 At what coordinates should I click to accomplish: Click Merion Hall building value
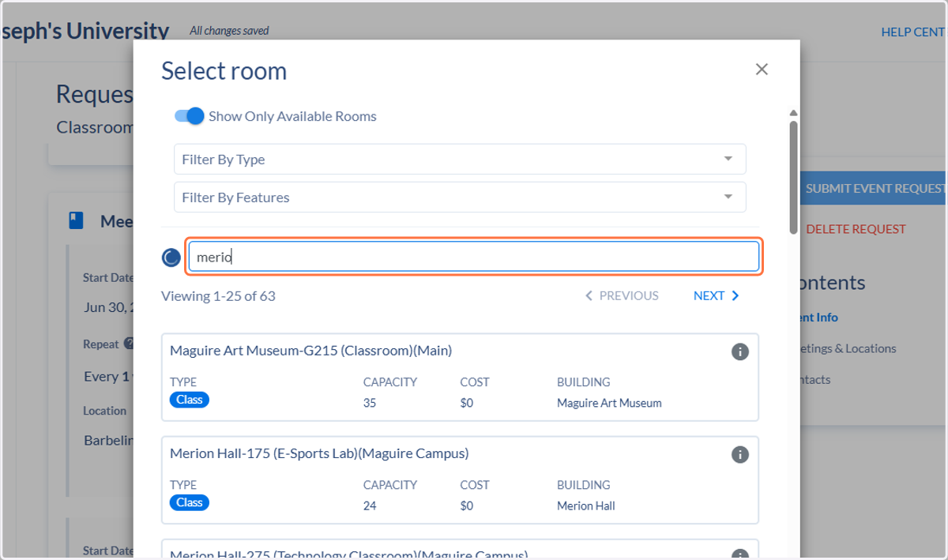[586, 506]
